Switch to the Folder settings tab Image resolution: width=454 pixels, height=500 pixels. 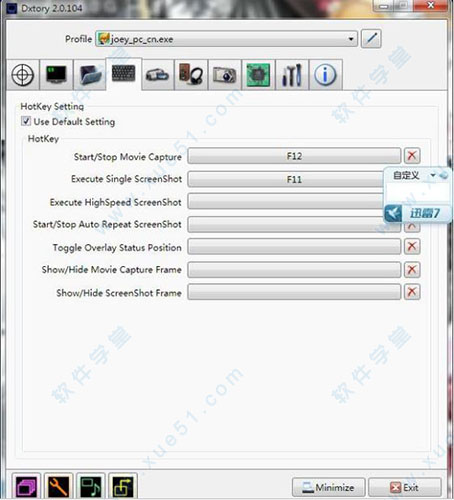coord(90,75)
